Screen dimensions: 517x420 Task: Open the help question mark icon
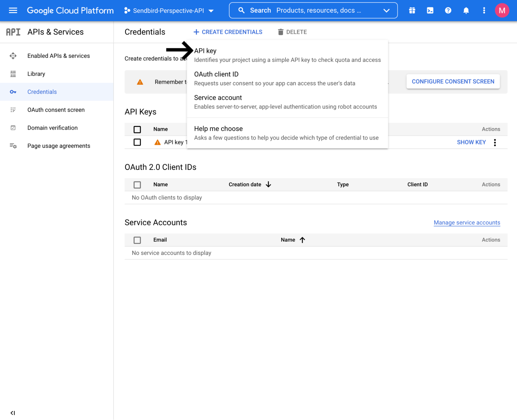[448, 10]
